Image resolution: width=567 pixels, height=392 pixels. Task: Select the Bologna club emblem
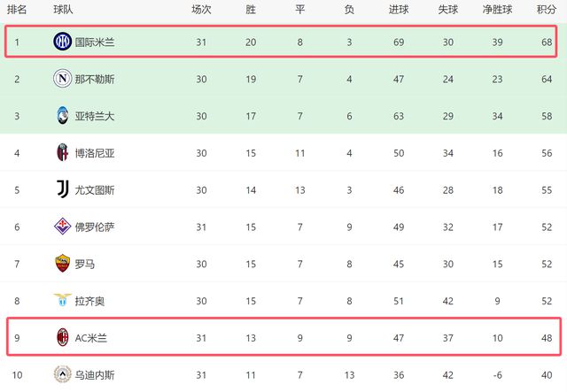point(62,152)
